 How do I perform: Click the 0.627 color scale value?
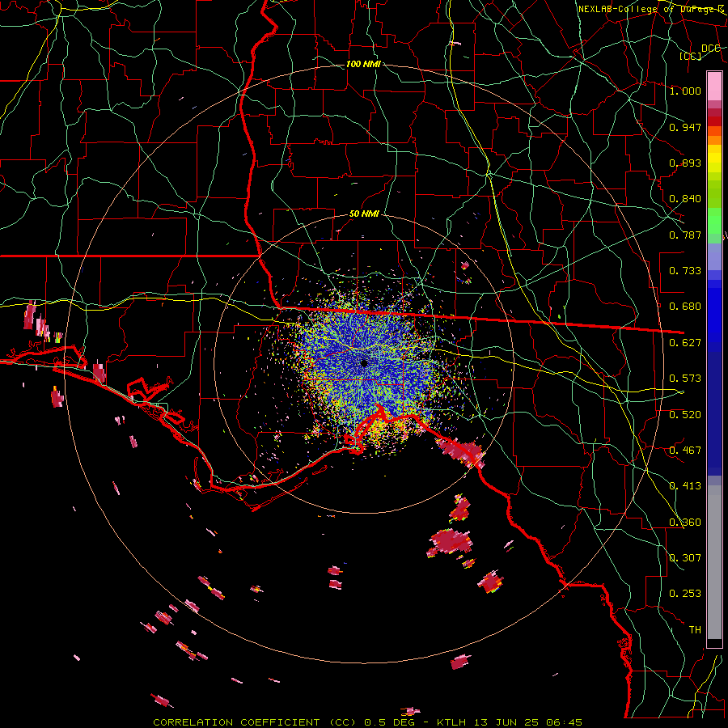click(685, 343)
